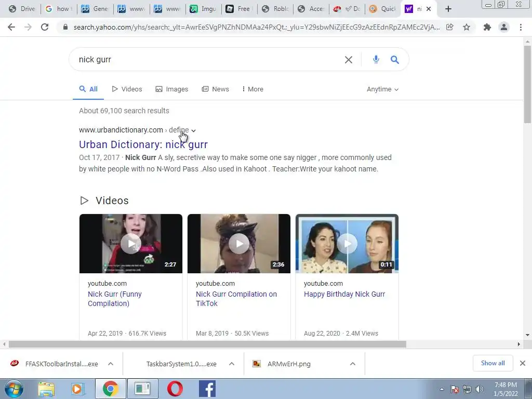Launch media player from taskbar
Viewport: 532px width, 399px height.
(x=77, y=389)
